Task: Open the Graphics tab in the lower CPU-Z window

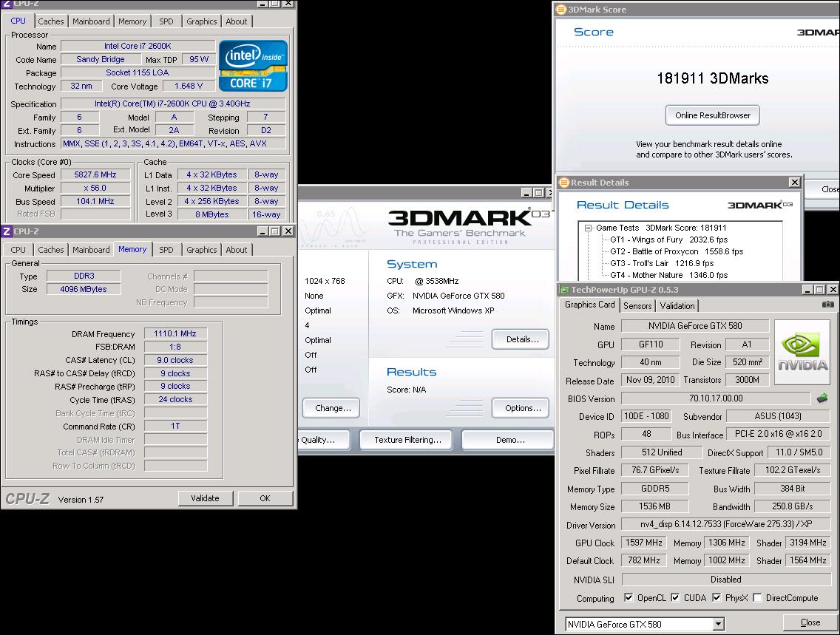Action: (x=201, y=250)
